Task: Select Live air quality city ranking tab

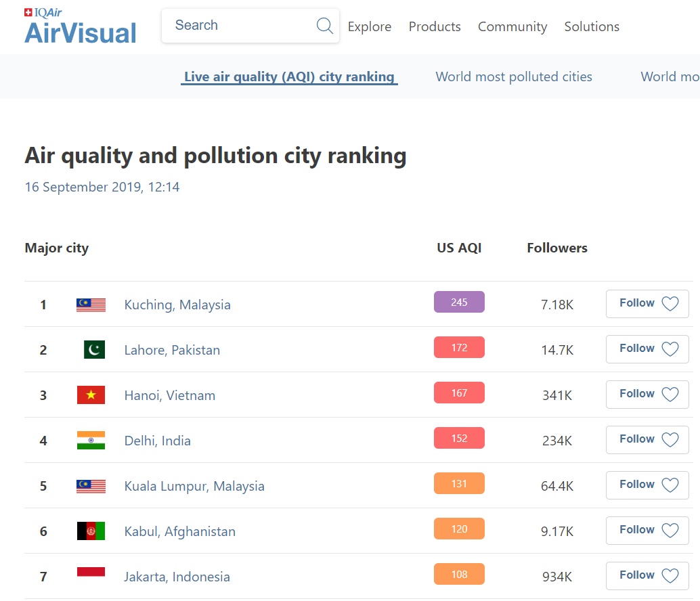Action: (289, 77)
